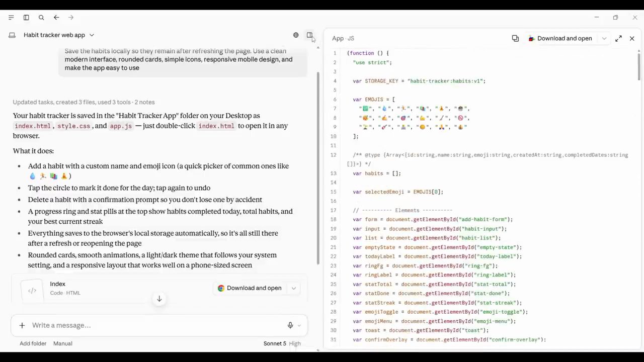Click the 'use strict' code line
Screen dimensions: 644x362
click(372, 62)
